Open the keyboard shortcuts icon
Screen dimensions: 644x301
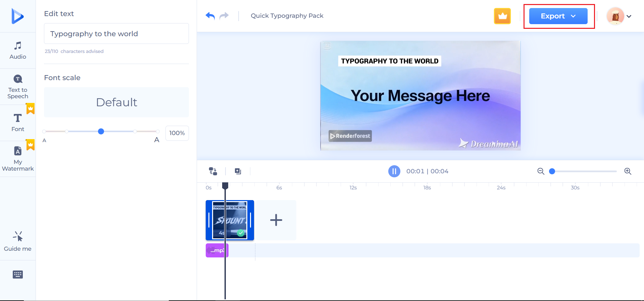[x=18, y=275]
